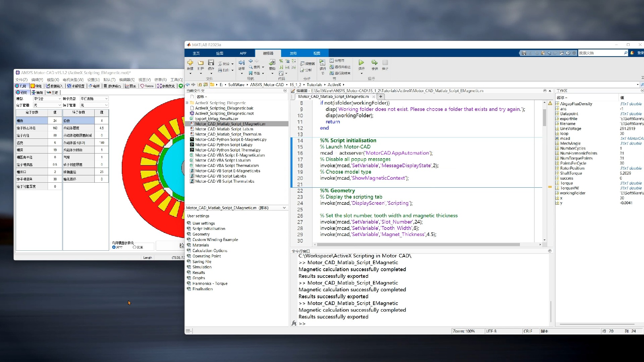Switch to the 绘图 (Plots) ribbon tab
The image size is (644, 362).
(x=220, y=53)
